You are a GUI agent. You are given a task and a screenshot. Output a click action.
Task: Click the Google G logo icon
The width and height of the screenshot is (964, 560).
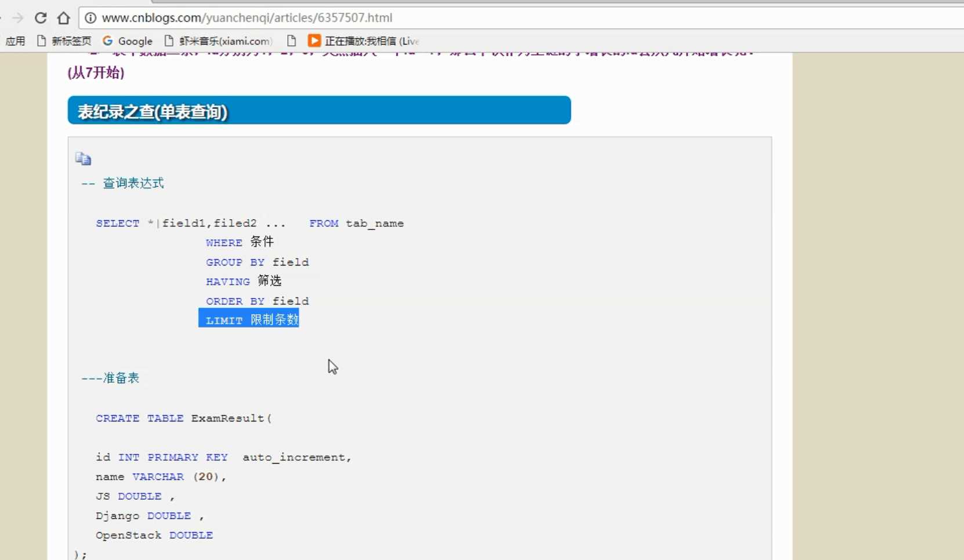108,41
